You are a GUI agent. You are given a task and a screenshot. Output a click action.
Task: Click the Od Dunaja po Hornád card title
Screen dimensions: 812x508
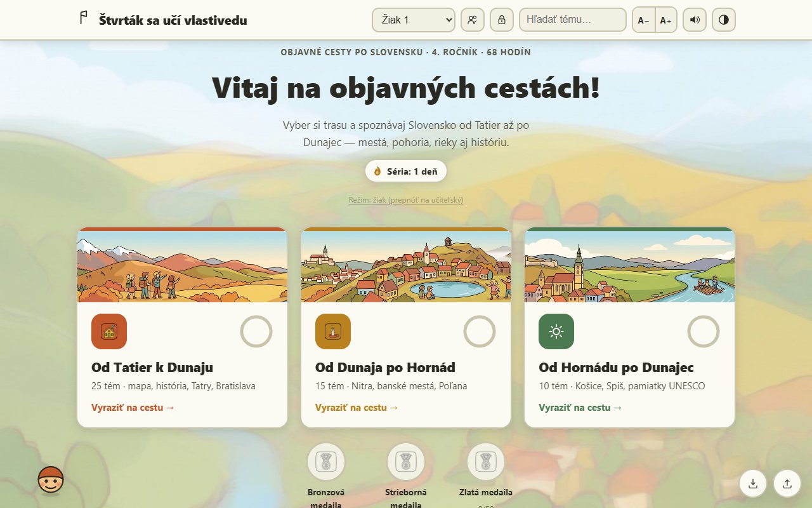coord(385,368)
